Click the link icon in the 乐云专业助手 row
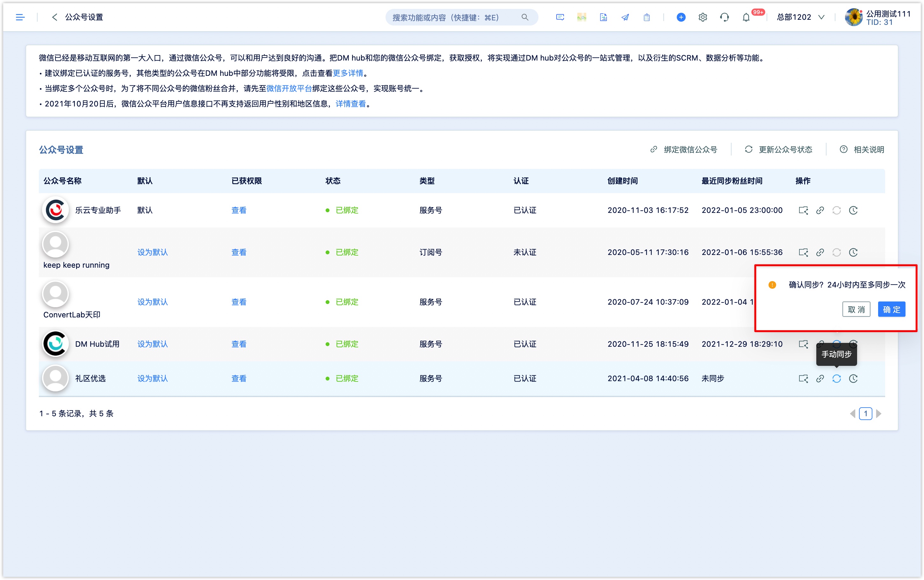924x580 pixels. pos(820,210)
